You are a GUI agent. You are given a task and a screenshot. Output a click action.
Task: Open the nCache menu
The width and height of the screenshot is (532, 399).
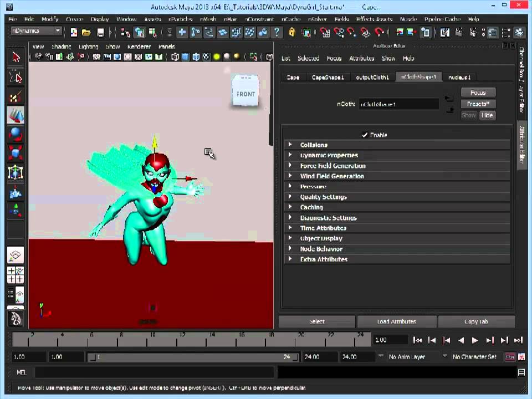291,19
